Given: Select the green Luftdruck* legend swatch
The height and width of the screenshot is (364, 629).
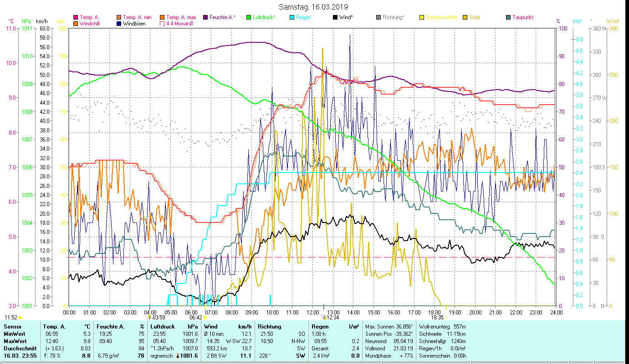Looking at the screenshot, I should [249, 17].
